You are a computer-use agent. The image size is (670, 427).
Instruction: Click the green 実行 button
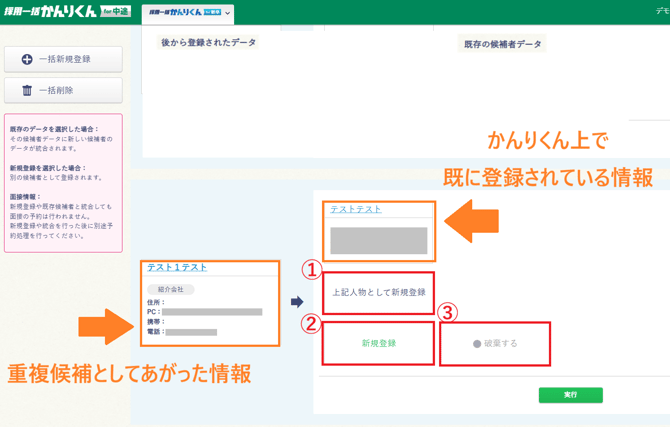pyautogui.click(x=570, y=395)
